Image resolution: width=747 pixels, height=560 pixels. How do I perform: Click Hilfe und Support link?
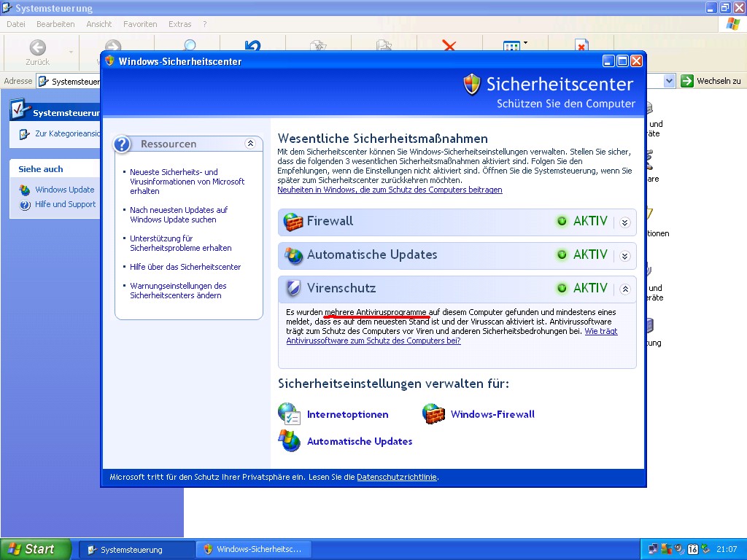pos(65,204)
